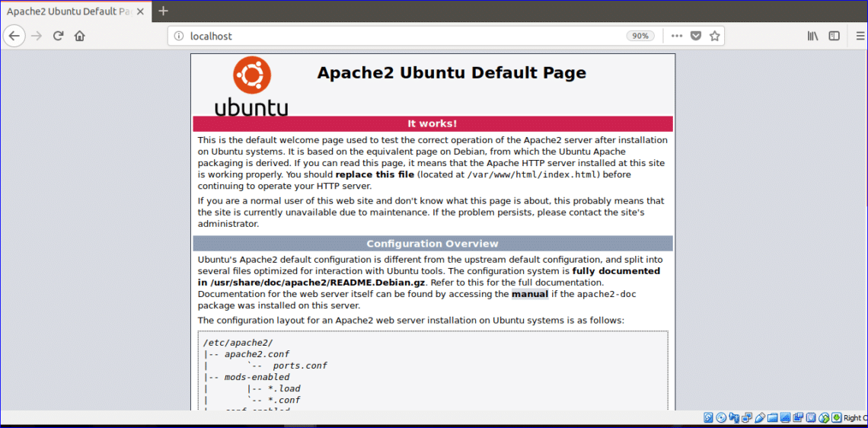Click the Ubuntu logo on the page
The width and height of the screenshot is (868, 428).
(x=251, y=86)
